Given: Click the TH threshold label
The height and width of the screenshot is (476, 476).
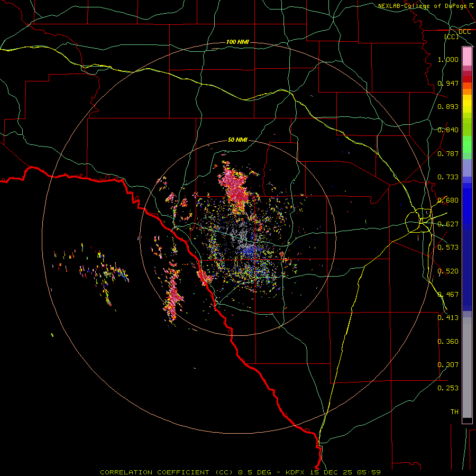Looking at the screenshot, I should [454, 412].
